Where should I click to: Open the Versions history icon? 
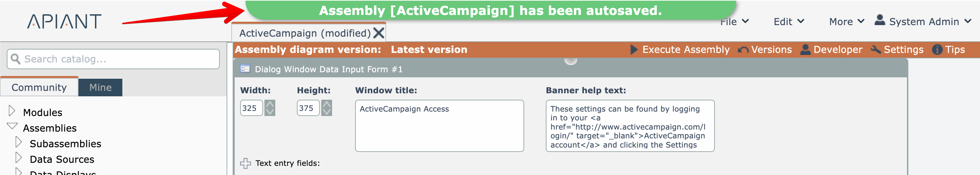pos(743,50)
